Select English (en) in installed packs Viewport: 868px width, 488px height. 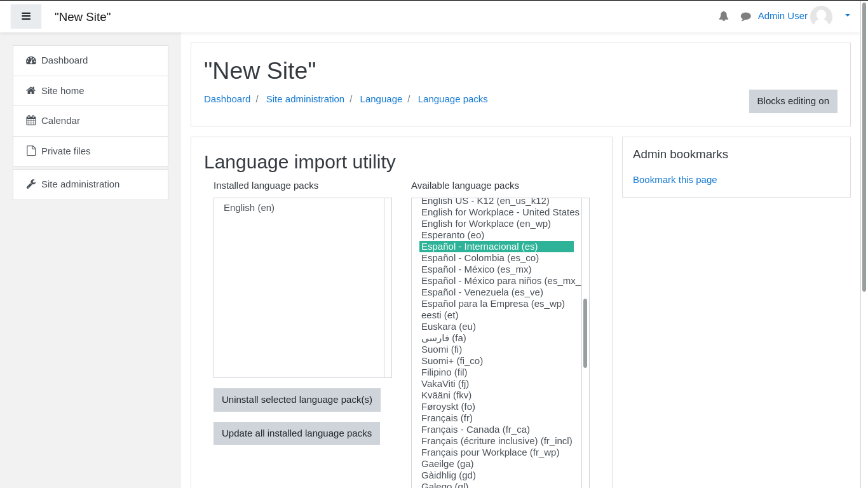coord(299,208)
